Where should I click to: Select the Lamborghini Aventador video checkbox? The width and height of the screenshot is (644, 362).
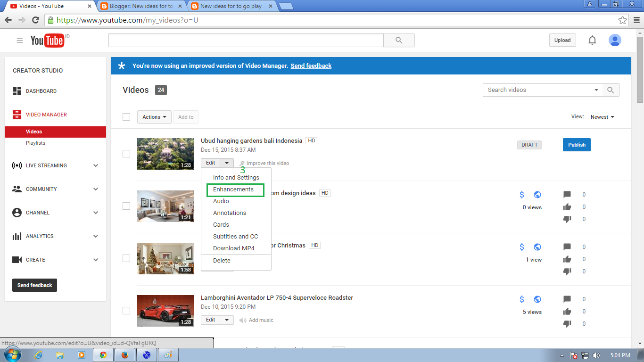[x=126, y=311]
